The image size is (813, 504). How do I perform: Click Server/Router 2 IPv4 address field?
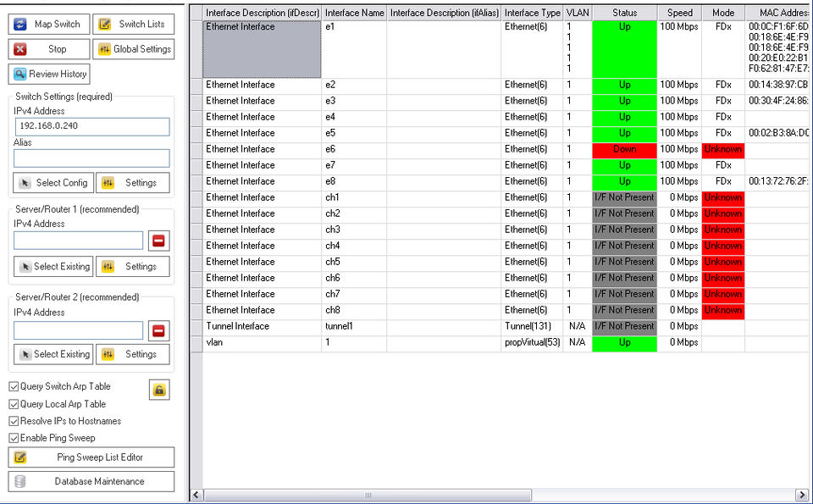pos(78,330)
